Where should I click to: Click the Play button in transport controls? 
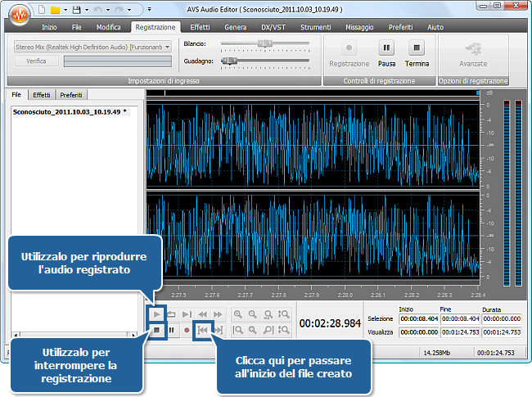156,314
